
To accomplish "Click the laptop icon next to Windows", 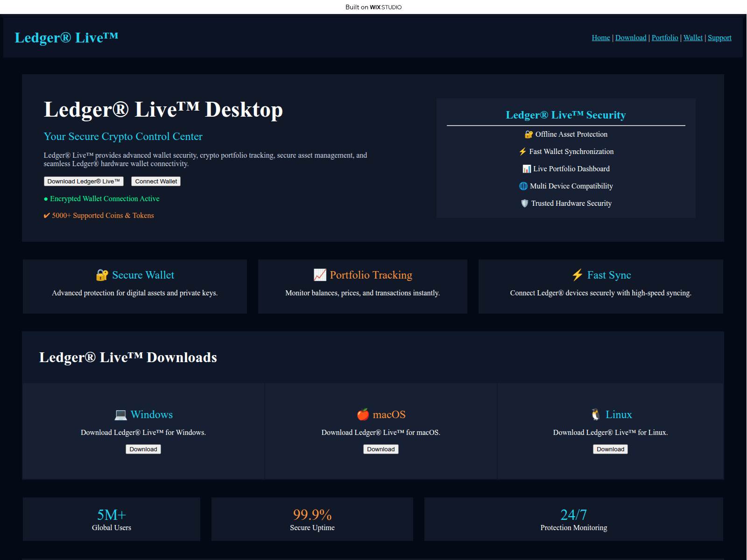I will pos(120,414).
